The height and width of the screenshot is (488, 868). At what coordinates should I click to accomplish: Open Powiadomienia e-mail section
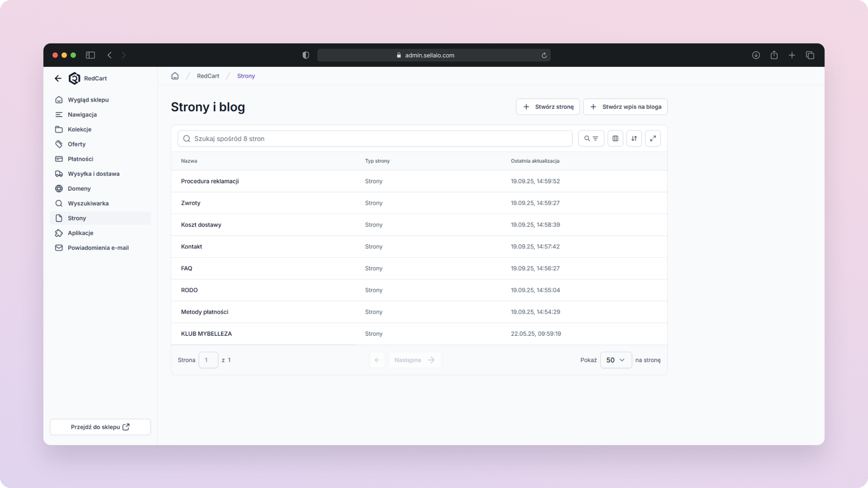pyautogui.click(x=98, y=248)
